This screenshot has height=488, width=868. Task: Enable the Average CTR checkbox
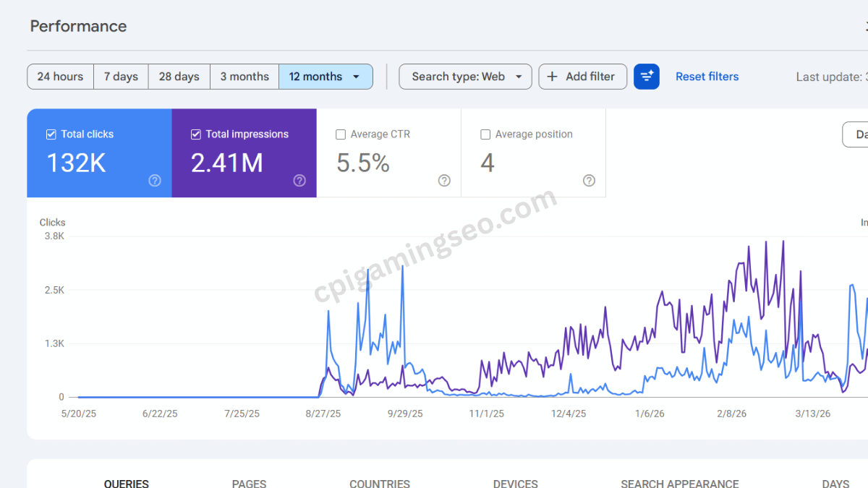tap(341, 134)
